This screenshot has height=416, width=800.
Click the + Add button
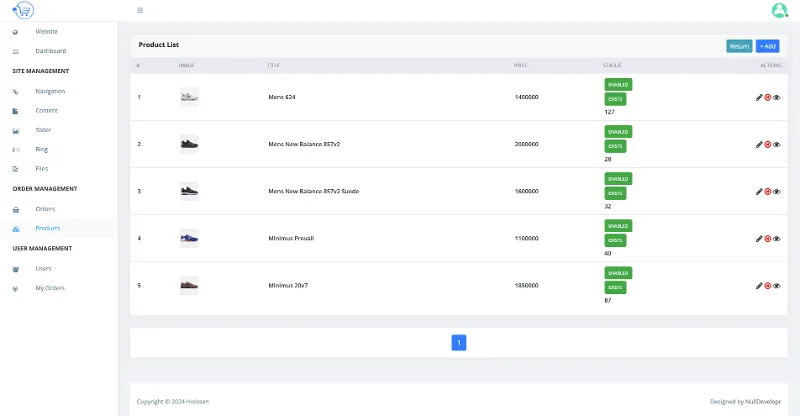(767, 46)
